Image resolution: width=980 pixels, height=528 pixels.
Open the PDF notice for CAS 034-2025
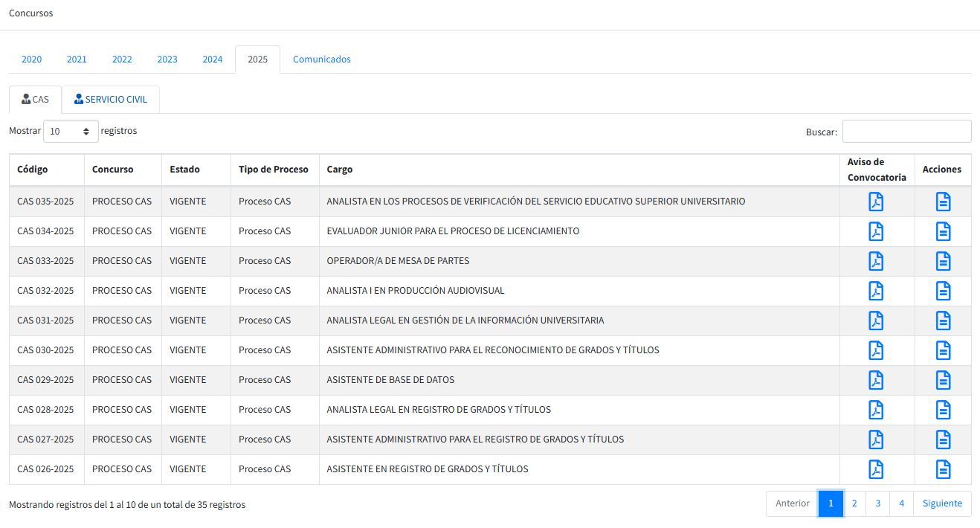877,231
